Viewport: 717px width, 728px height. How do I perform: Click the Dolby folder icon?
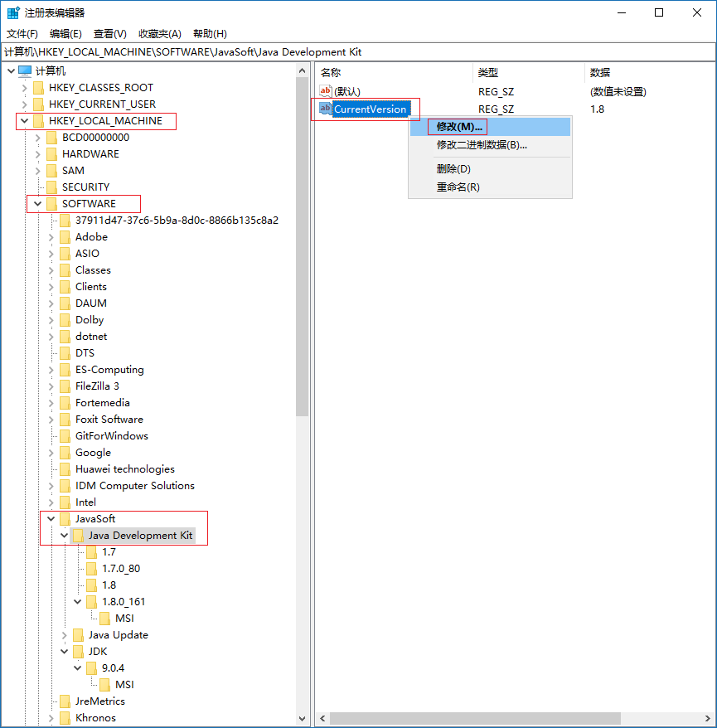point(65,320)
